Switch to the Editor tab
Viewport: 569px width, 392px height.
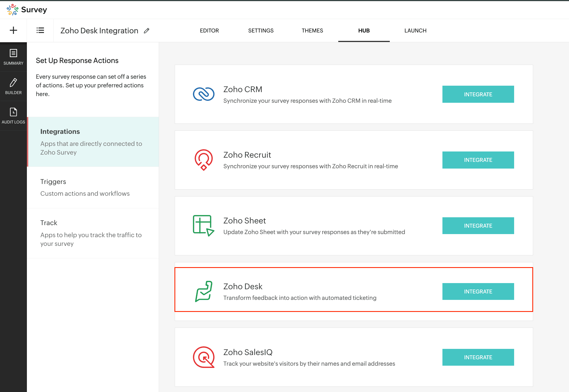click(209, 31)
